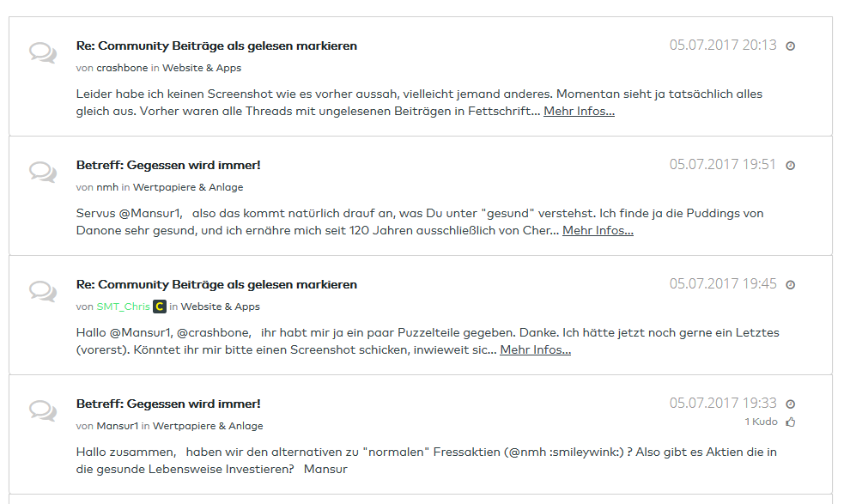
Task: Click the clock icon beside the 20:13 timestamp
Action: (x=790, y=46)
